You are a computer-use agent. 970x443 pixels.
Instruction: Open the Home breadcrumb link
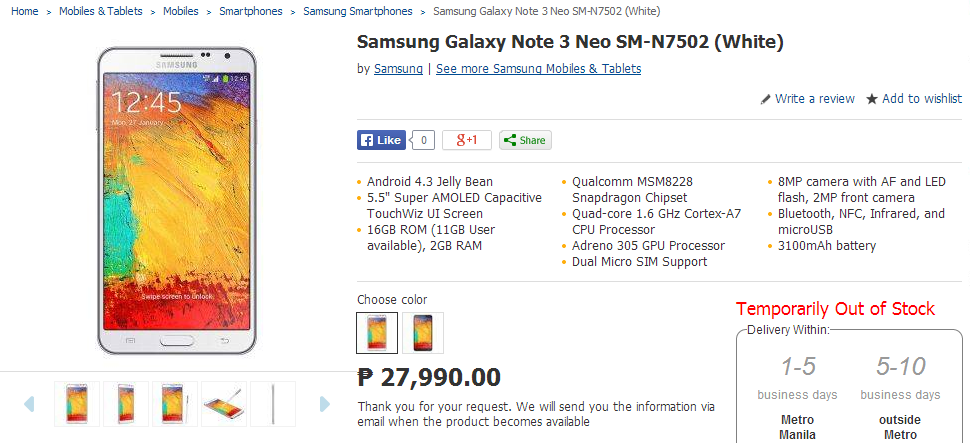[x=24, y=11]
